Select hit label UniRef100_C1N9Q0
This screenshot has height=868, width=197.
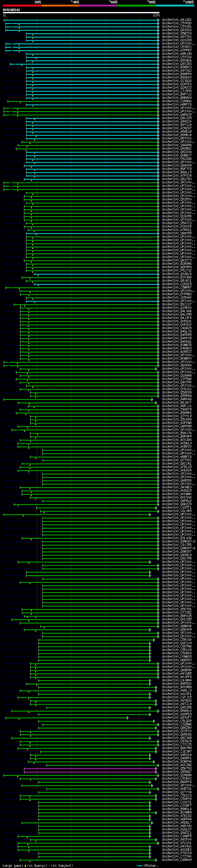(x=177, y=101)
